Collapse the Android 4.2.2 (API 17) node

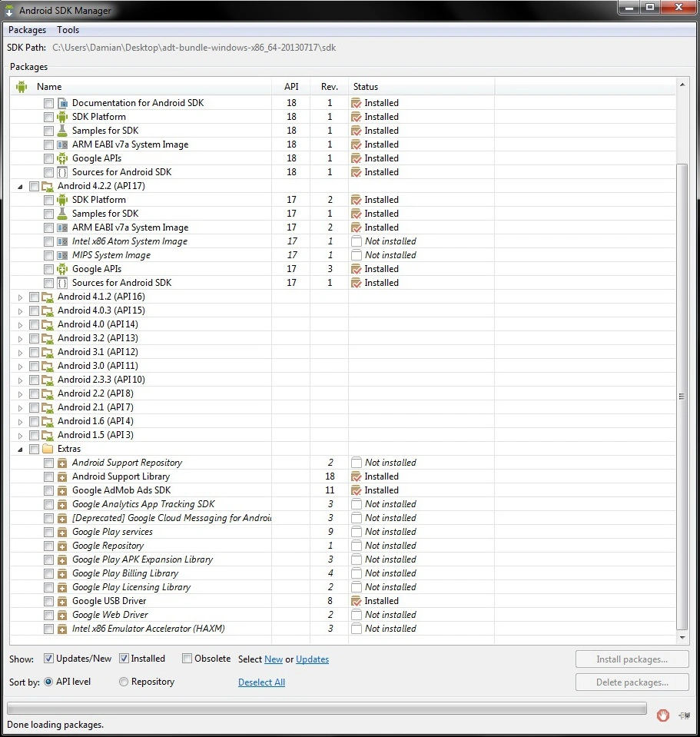coord(18,185)
